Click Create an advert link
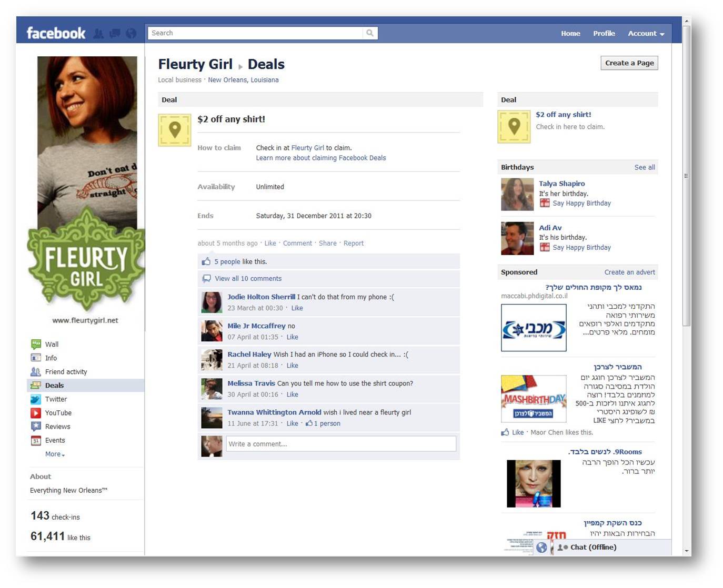 (x=630, y=272)
